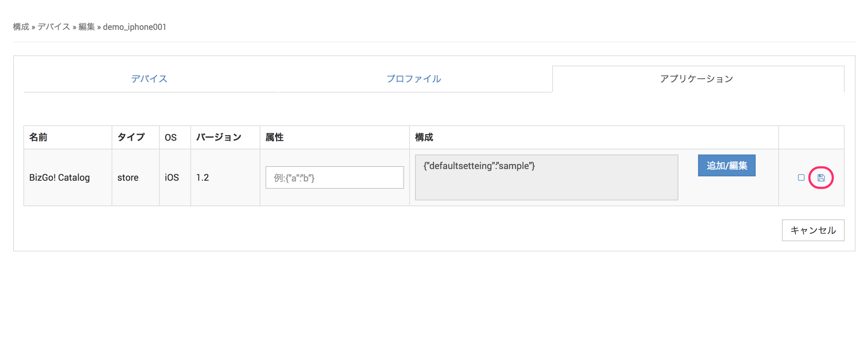Click 構成 in the breadcrumb
Image resolution: width=868 pixels, height=360 pixels.
pos(21,27)
